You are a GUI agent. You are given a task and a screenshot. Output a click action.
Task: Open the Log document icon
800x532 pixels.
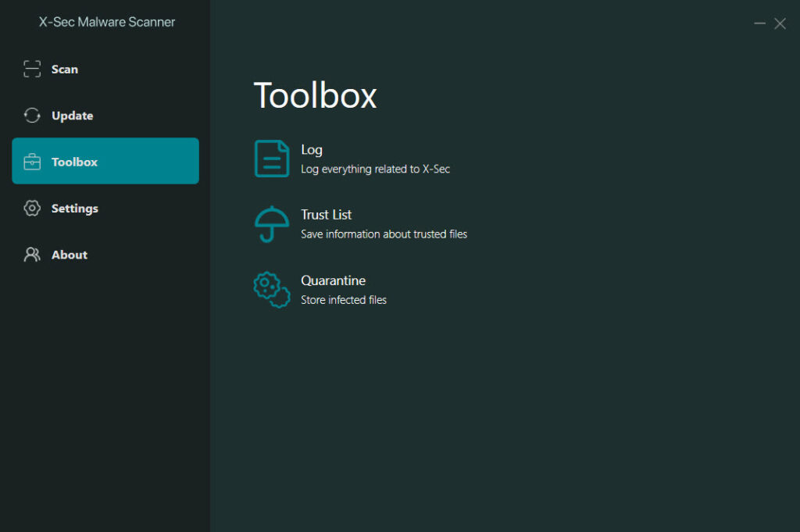pyautogui.click(x=272, y=159)
